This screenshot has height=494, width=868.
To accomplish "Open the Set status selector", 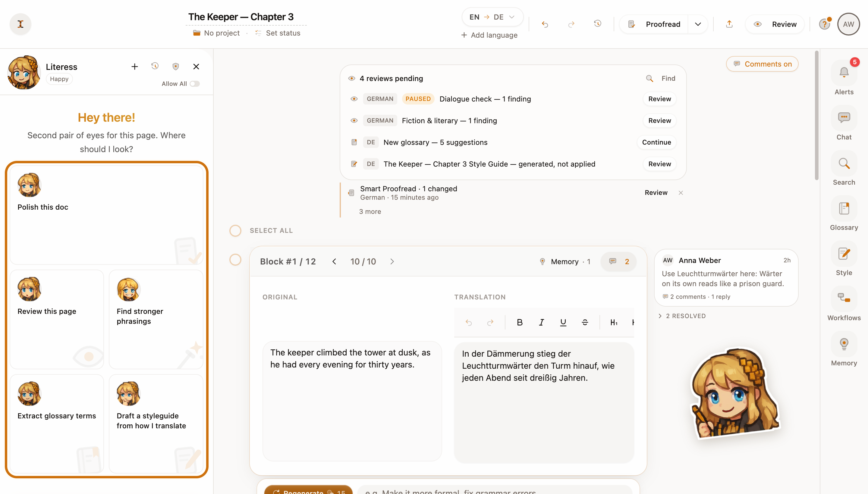I will 278,33.
